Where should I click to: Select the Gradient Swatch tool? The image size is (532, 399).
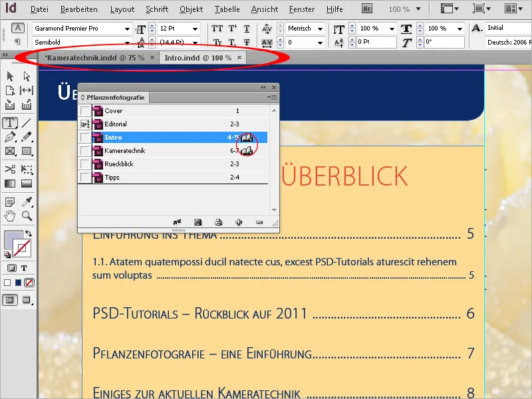[10, 184]
